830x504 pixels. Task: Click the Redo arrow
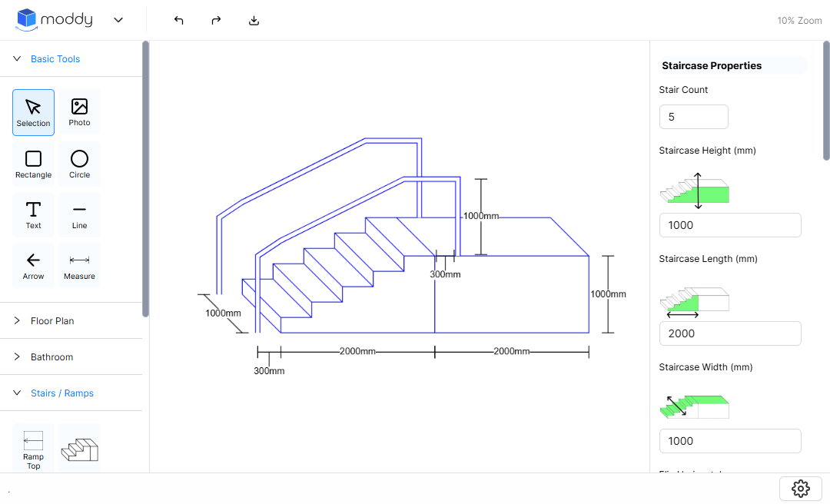coord(216,20)
